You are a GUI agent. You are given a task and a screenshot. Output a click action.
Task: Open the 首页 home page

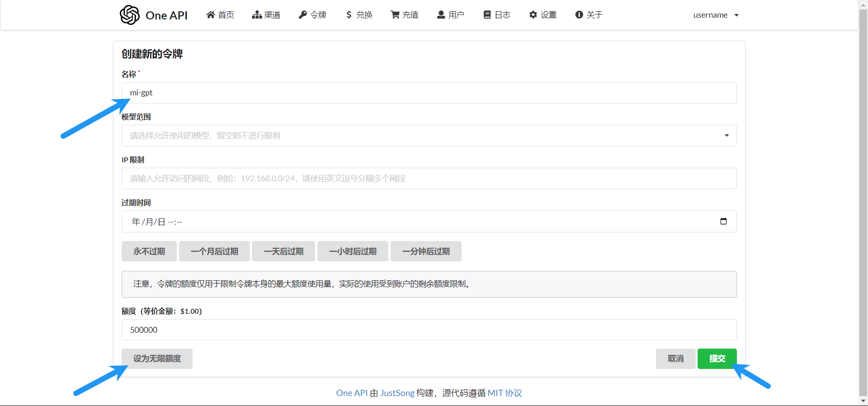click(220, 15)
